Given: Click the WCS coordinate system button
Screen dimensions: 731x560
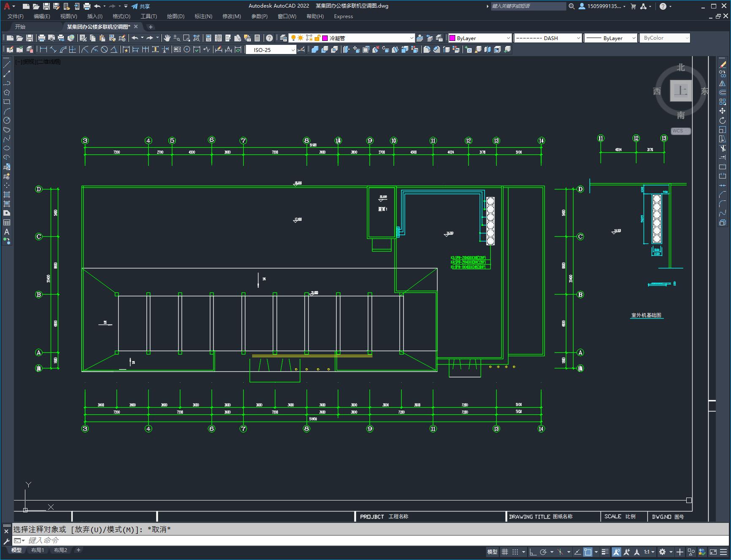Looking at the screenshot, I should [x=680, y=131].
